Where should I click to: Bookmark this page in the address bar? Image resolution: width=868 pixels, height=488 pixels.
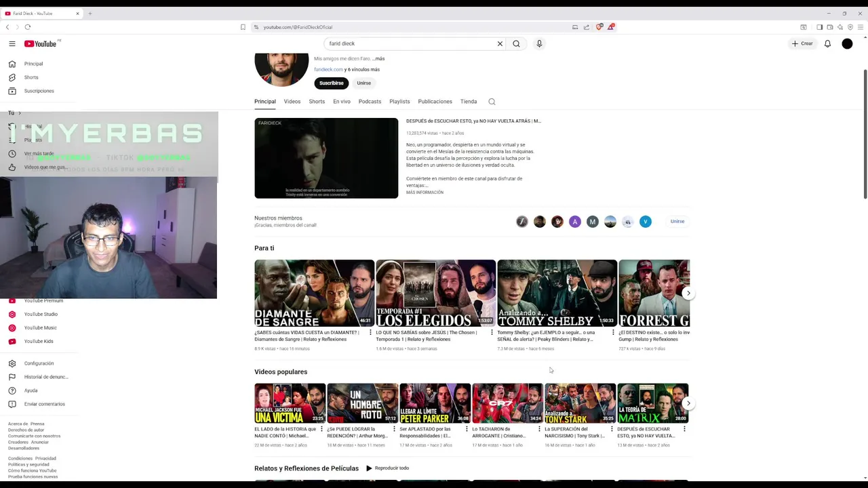[x=243, y=27]
